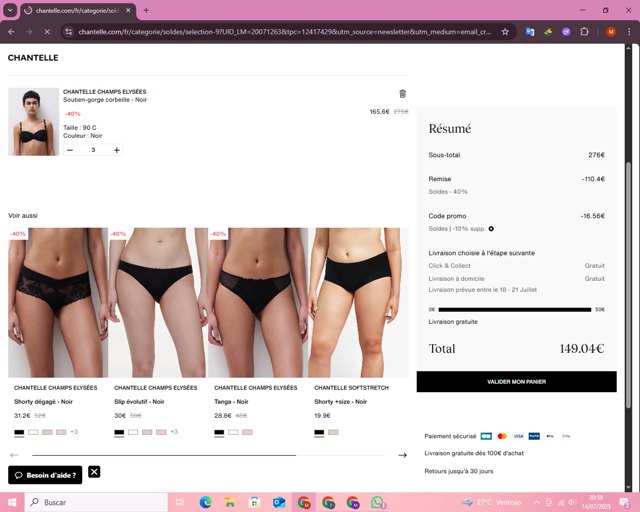
Task: Open Shorty +size - Noir product image
Action: click(x=358, y=303)
